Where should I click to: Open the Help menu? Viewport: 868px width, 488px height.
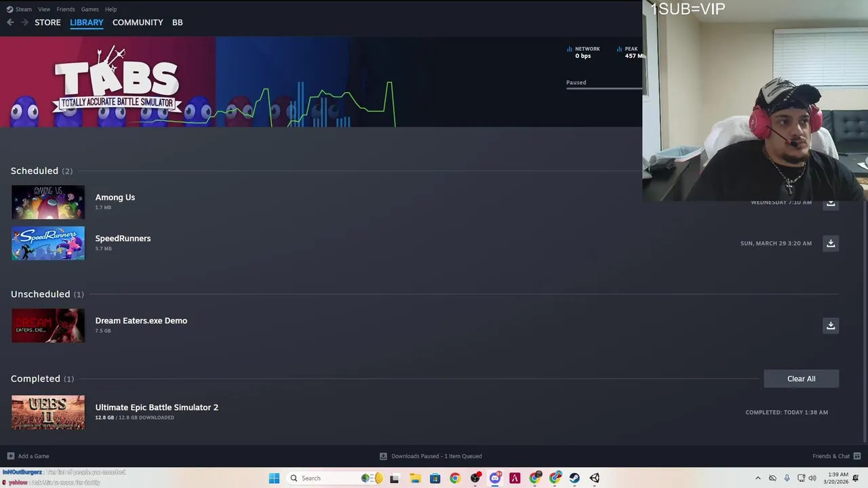(x=111, y=9)
